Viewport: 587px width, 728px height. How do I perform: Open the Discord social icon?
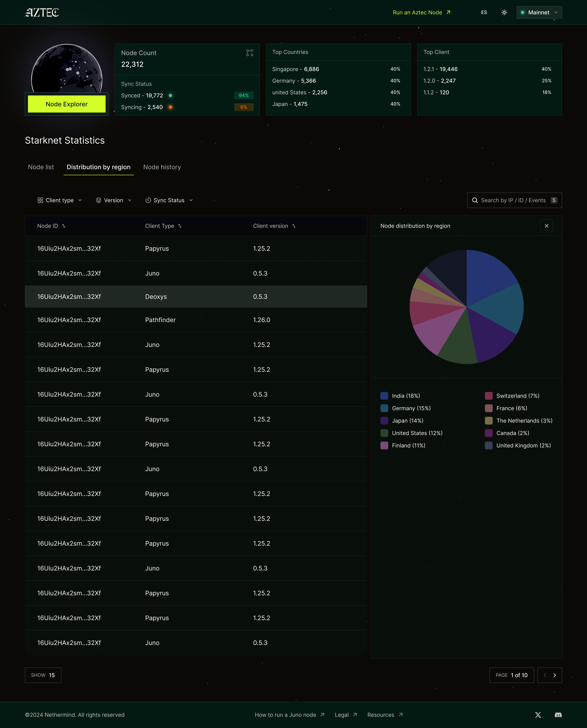point(558,715)
